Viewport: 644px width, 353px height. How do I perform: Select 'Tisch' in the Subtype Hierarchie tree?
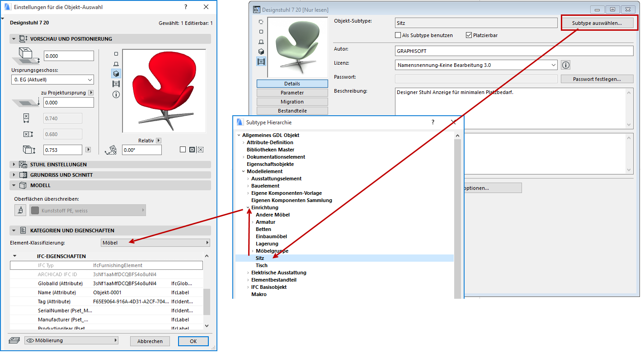click(x=262, y=265)
